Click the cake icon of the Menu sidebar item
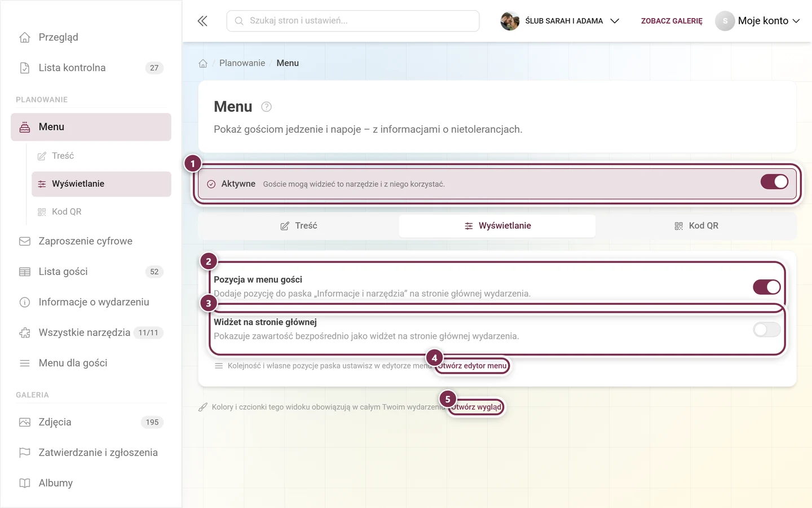 25,127
